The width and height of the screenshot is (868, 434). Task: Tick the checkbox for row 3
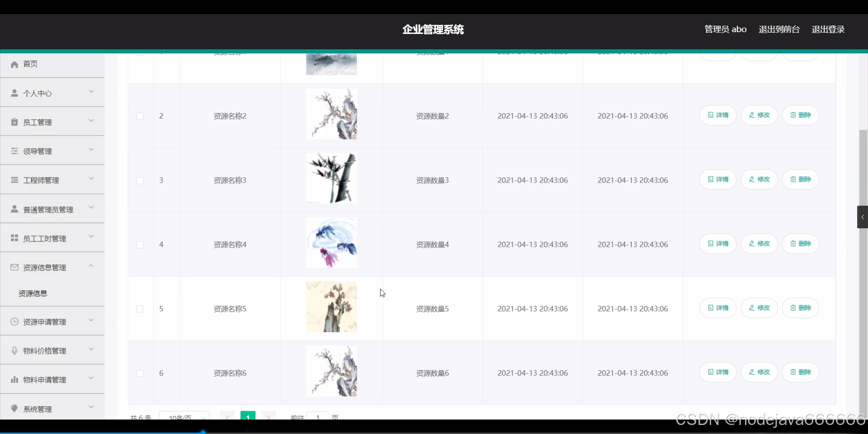(140, 180)
